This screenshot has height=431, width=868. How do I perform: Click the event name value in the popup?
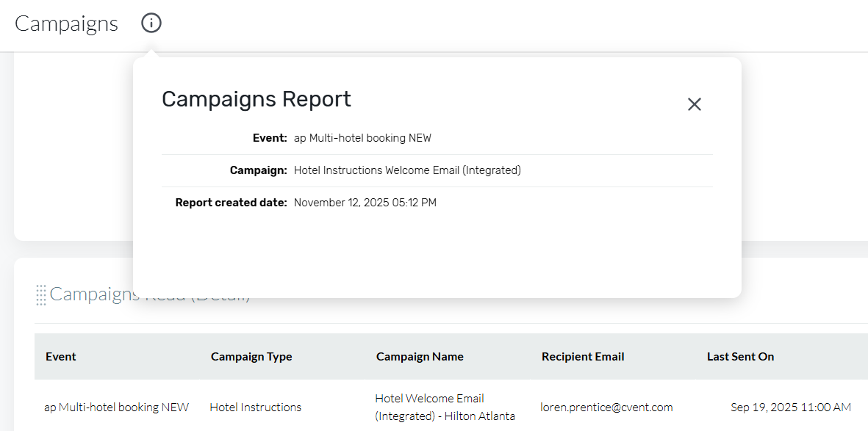tap(362, 138)
